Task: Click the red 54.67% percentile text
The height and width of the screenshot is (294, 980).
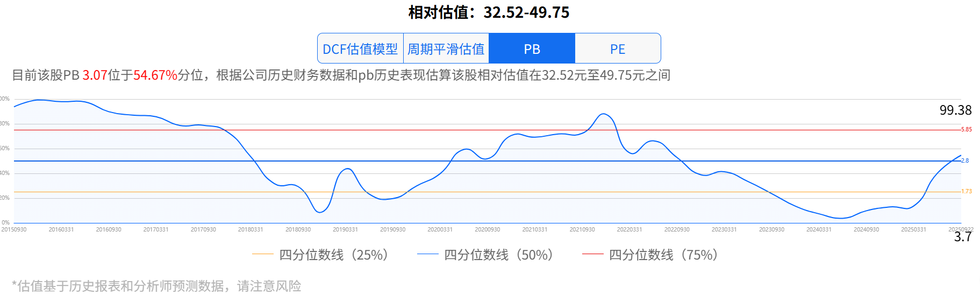Action: (x=155, y=75)
